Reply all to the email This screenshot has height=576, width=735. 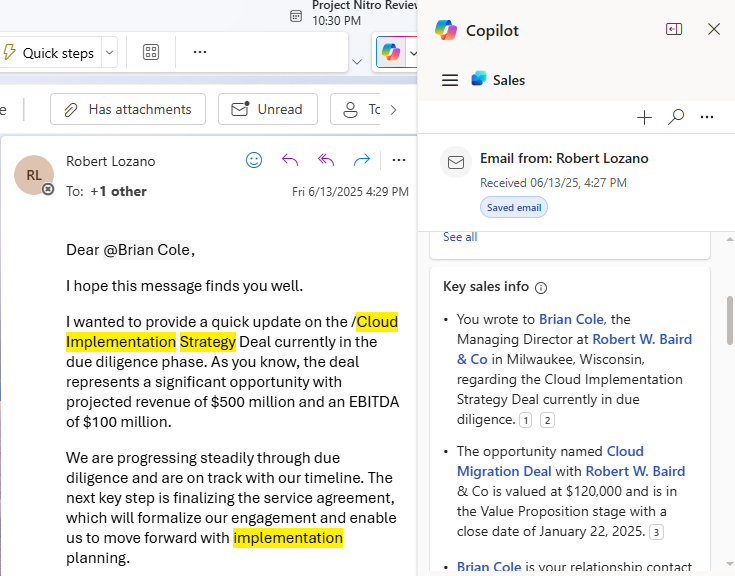(326, 160)
